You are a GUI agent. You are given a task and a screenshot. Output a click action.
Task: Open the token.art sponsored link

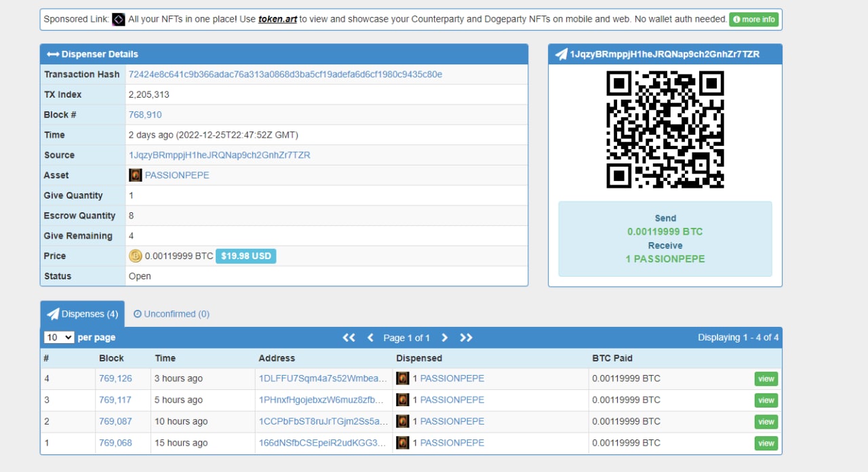pos(277,20)
